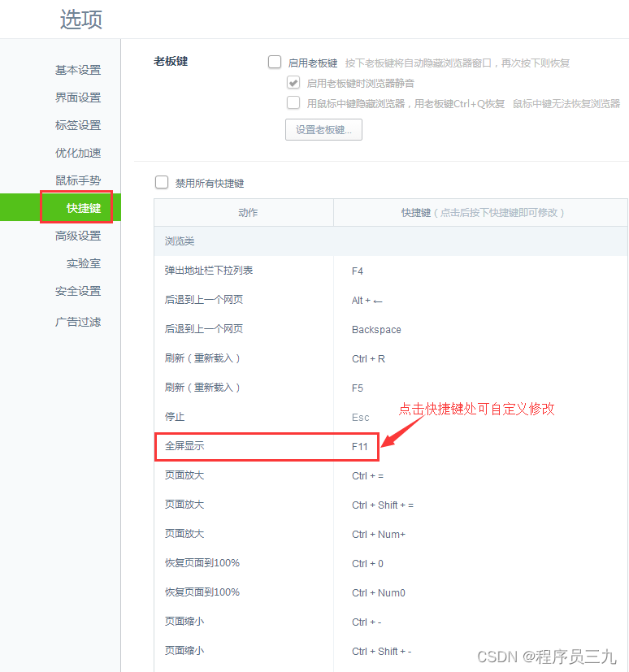The image size is (629, 672).
Task: Click the 设置老板键... button
Action: (x=323, y=129)
